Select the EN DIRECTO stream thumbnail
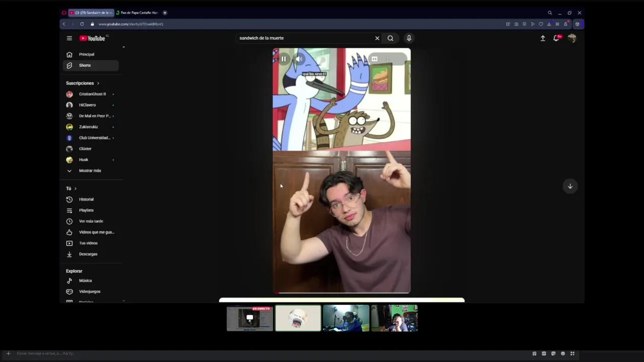The image size is (644, 362). 250,318
